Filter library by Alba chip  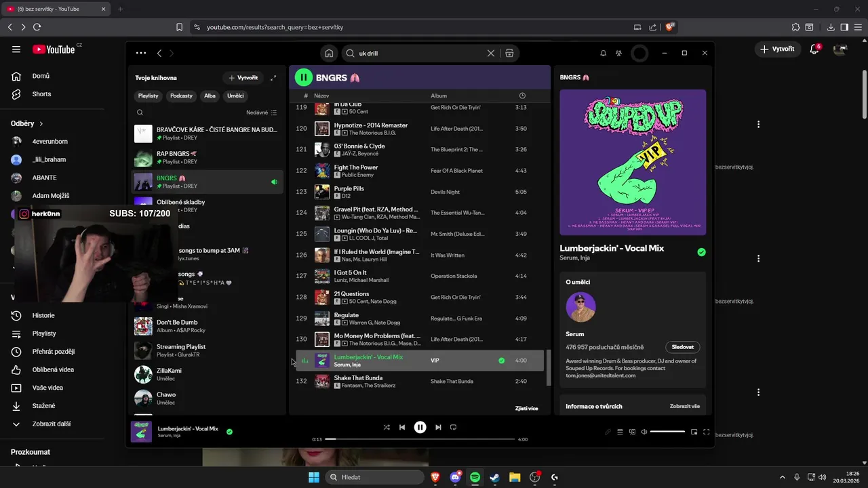click(210, 96)
